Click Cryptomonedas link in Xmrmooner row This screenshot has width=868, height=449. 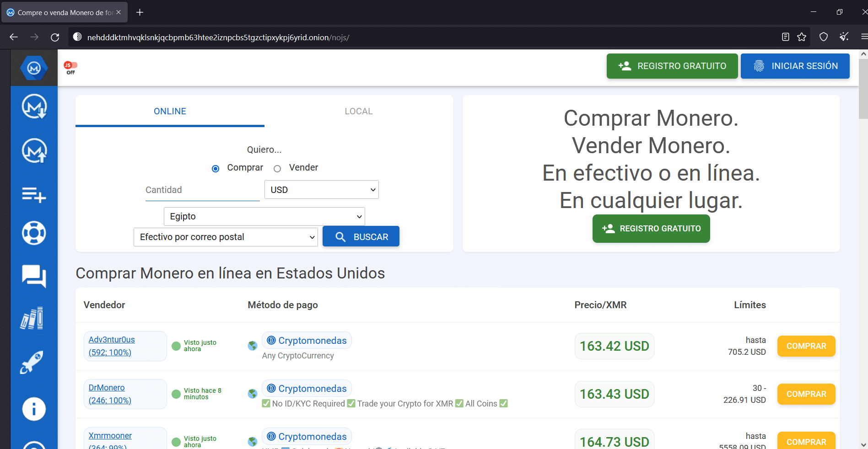pos(307,437)
